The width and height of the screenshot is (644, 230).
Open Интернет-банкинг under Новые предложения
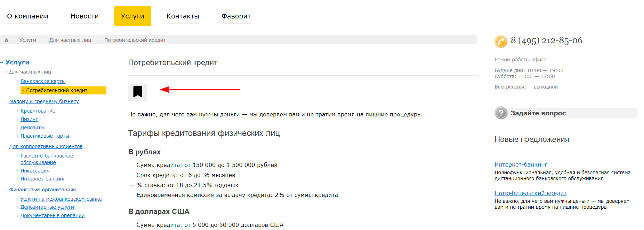[521, 164]
